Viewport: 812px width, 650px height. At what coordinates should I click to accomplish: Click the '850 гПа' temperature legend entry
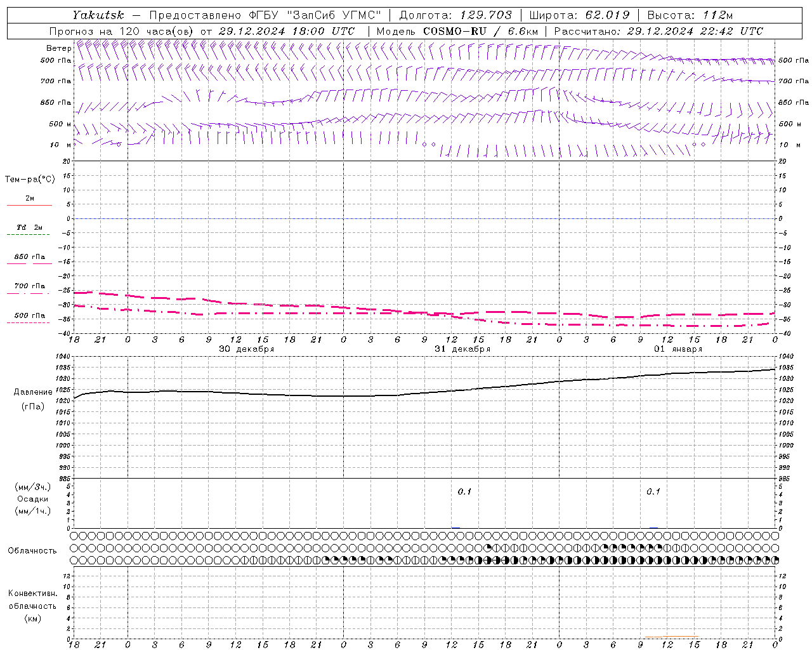[30, 257]
